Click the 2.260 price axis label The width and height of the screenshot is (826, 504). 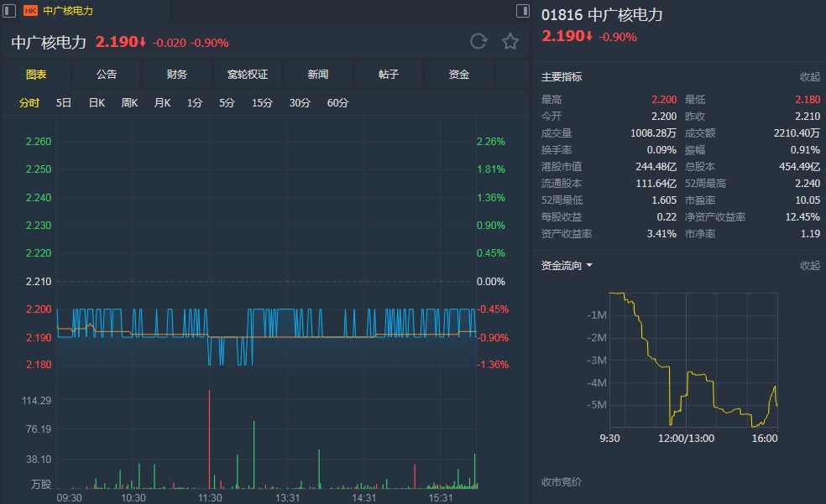click(39, 142)
